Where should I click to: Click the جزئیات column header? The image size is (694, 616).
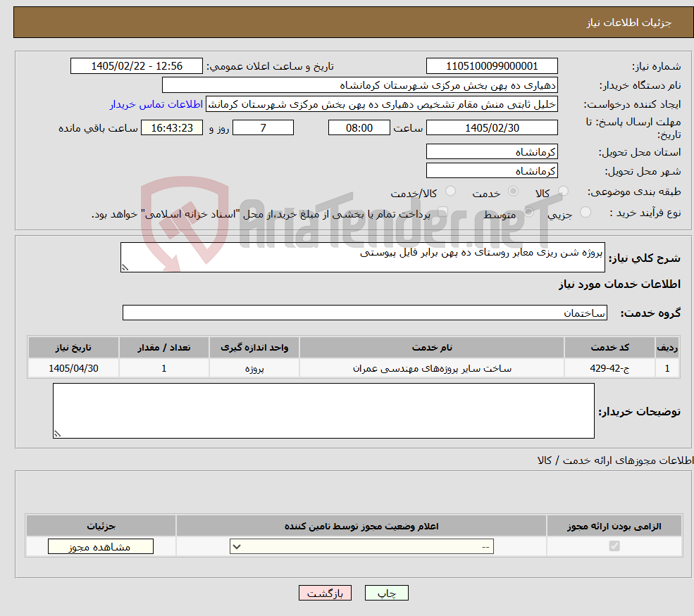pos(101,526)
